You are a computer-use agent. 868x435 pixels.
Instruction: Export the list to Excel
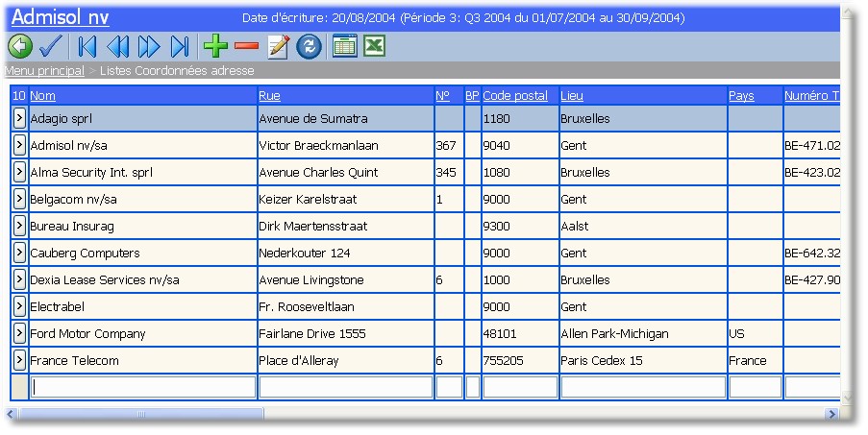[374, 46]
